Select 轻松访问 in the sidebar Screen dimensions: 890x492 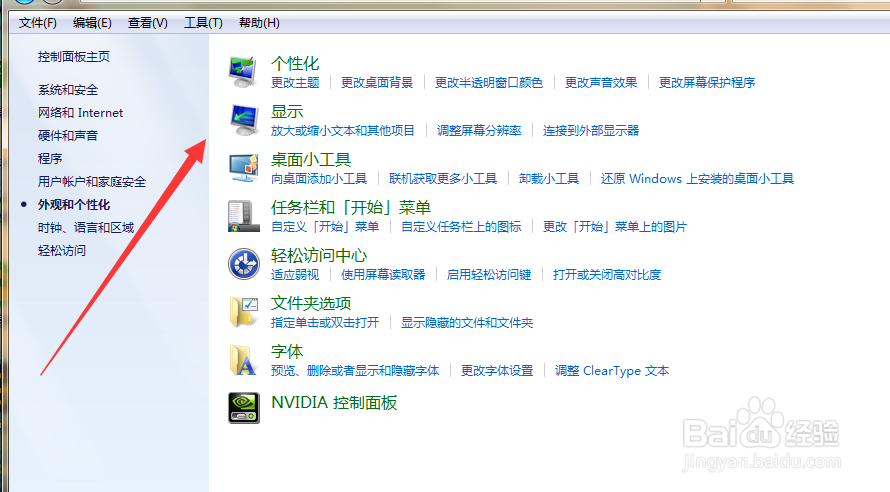[62, 250]
